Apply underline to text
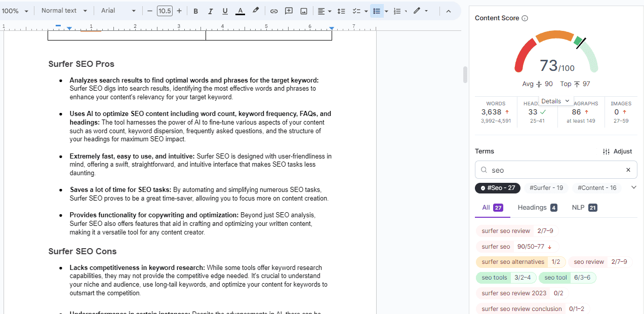Screen dimensions: 644x314 pos(225,10)
